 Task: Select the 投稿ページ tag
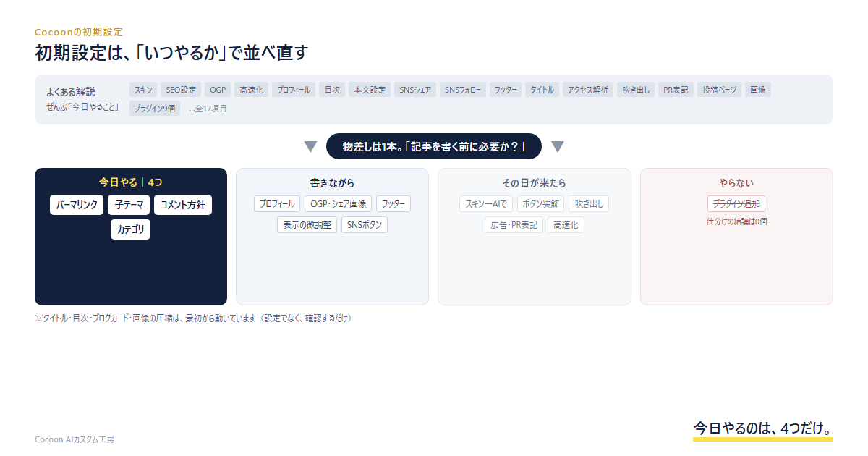click(720, 90)
